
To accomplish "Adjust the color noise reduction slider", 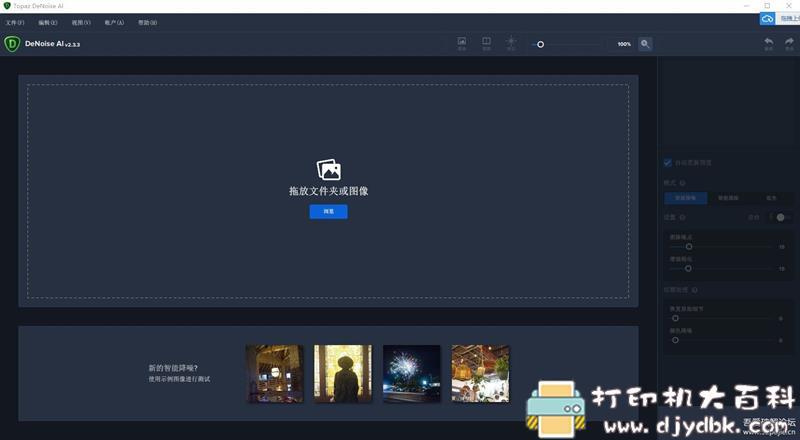I will 721,340.
